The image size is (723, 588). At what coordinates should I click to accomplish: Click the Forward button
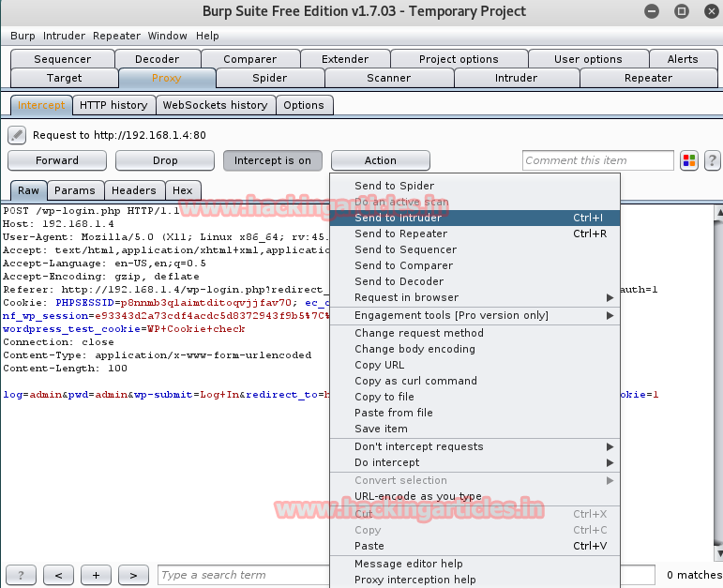click(x=57, y=160)
